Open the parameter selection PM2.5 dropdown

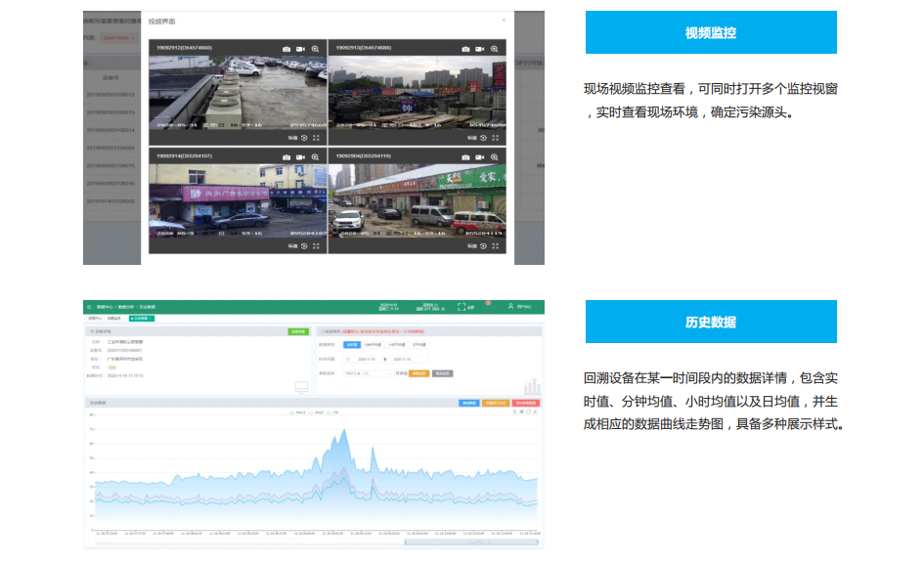tap(369, 373)
